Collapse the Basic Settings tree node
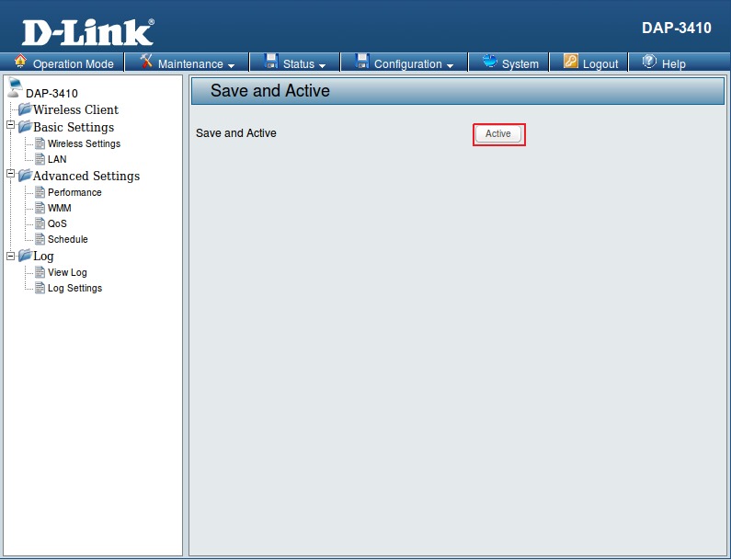The image size is (731, 560). click(10, 126)
